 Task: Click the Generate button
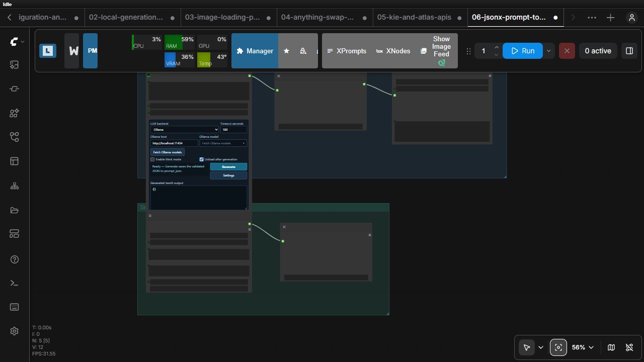tap(228, 166)
